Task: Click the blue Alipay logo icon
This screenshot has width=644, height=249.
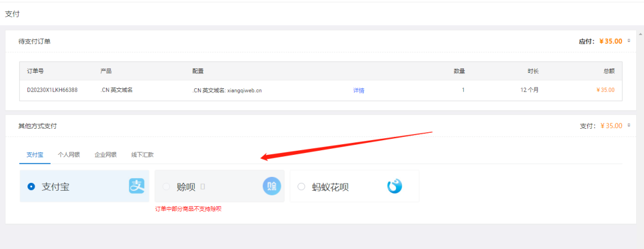Action: pyautogui.click(x=137, y=186)
